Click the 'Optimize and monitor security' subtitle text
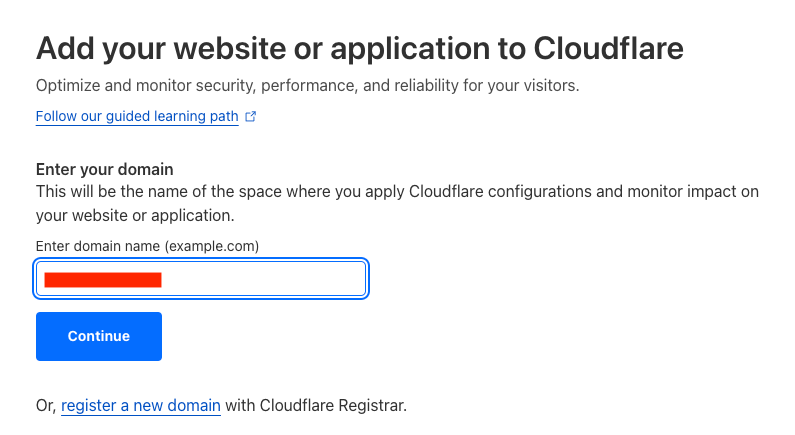Image resolution: width=795 pixels, height=435 pixels. tap(307, 86)
